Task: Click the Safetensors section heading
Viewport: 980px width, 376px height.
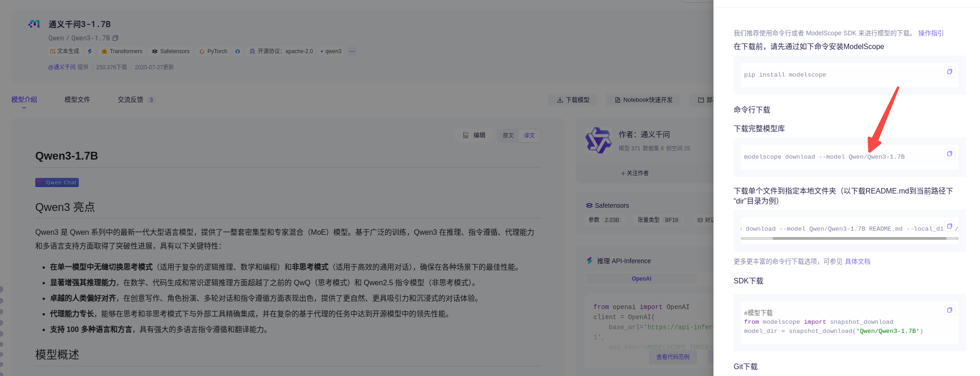Action: tap(607, 205)
